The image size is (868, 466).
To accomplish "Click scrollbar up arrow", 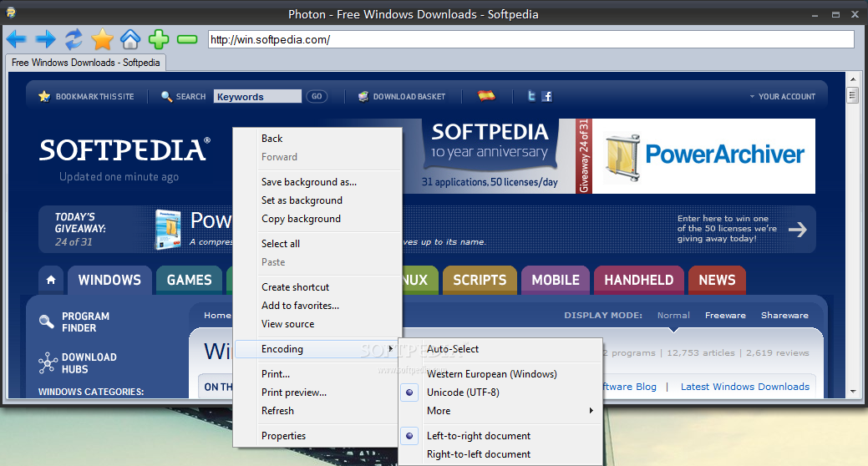I will 853,79.
